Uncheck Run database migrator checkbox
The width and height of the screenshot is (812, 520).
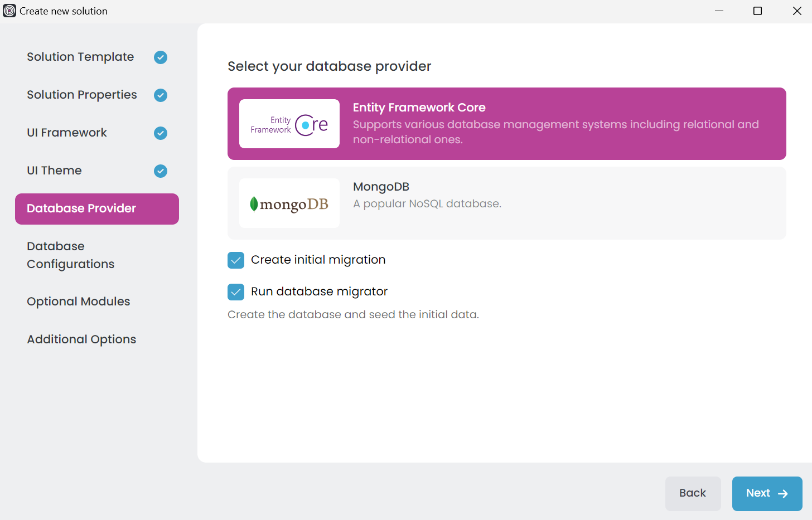click(236, 292)
